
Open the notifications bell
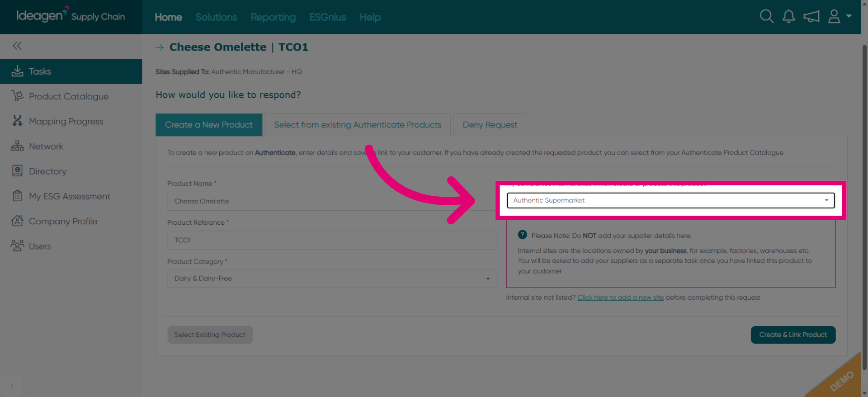[x=789, y=17]
